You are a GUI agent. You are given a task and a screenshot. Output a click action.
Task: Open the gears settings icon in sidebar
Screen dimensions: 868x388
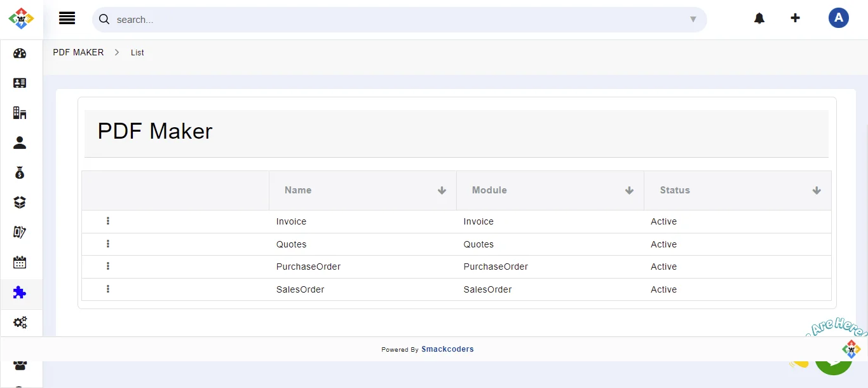[20, 322]
